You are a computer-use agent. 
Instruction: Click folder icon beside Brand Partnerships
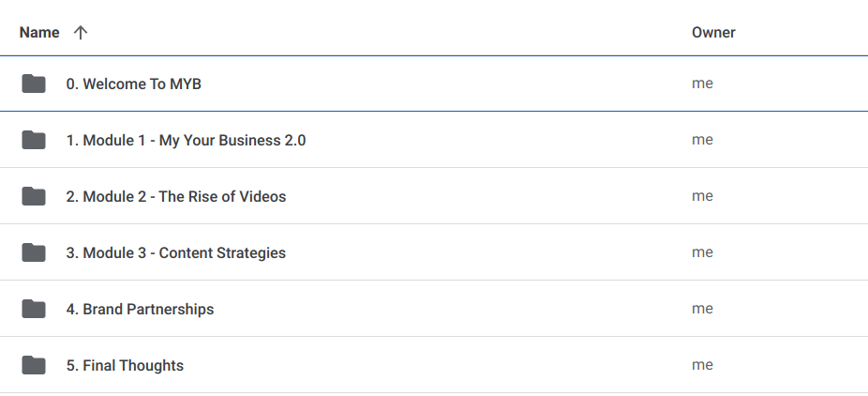click(x=34, y=310)
